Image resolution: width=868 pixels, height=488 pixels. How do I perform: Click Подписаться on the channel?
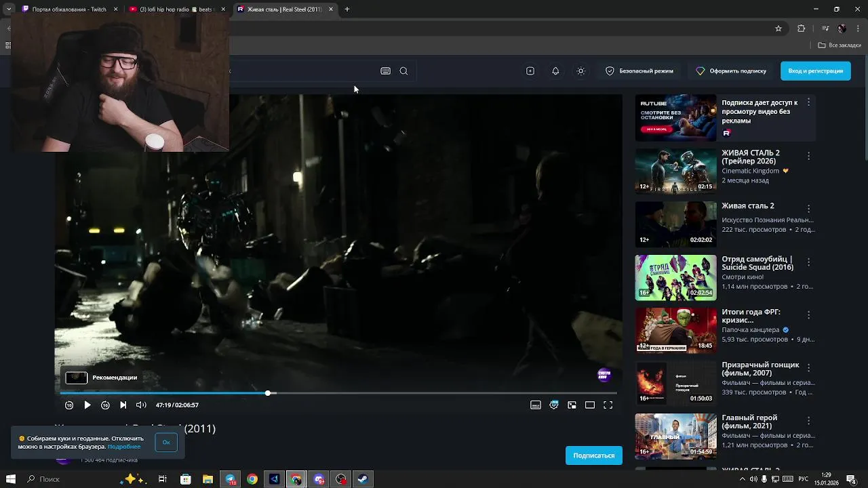tap(594, 455)
